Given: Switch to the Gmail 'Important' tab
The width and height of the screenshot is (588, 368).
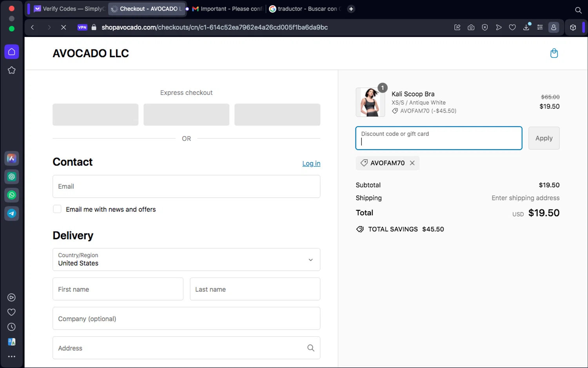Looking at the screenshot, I should point(227,9).
